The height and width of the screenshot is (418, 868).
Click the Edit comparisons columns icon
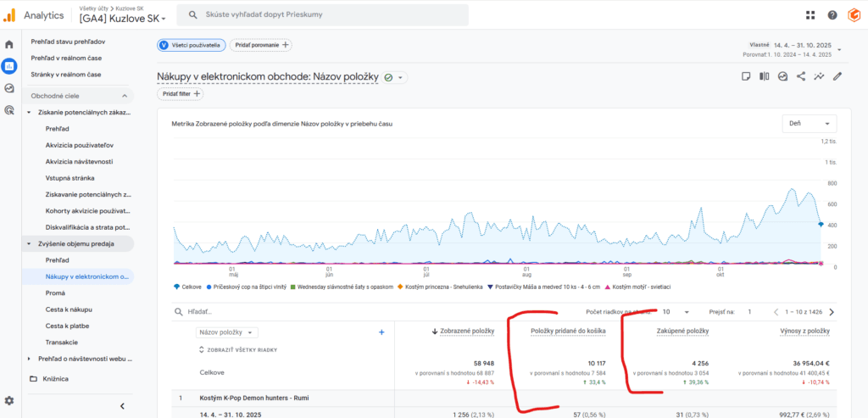[764, 76]
